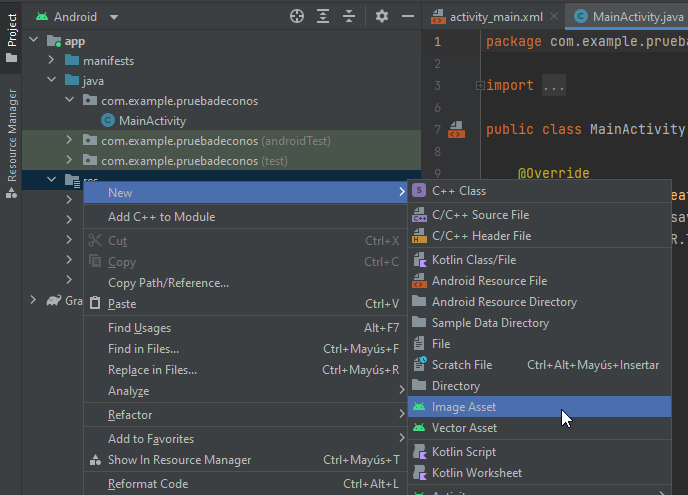Collapse the com.example.pruebadeconos package

coord(69,100)
